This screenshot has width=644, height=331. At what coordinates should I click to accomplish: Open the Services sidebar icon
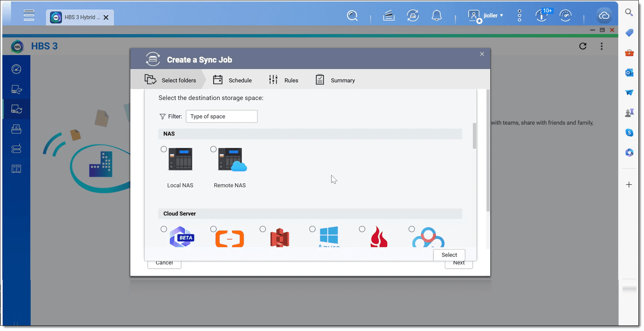(x=16, y=169)
